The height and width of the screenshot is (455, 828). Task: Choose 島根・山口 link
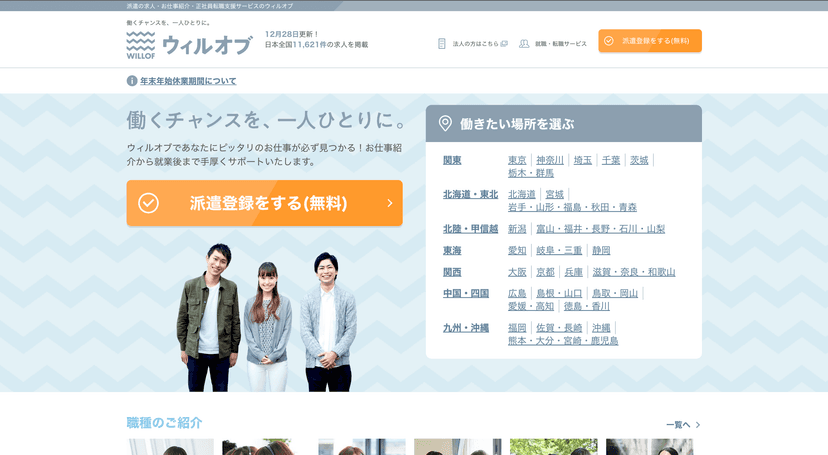click(x=559, y=293)
